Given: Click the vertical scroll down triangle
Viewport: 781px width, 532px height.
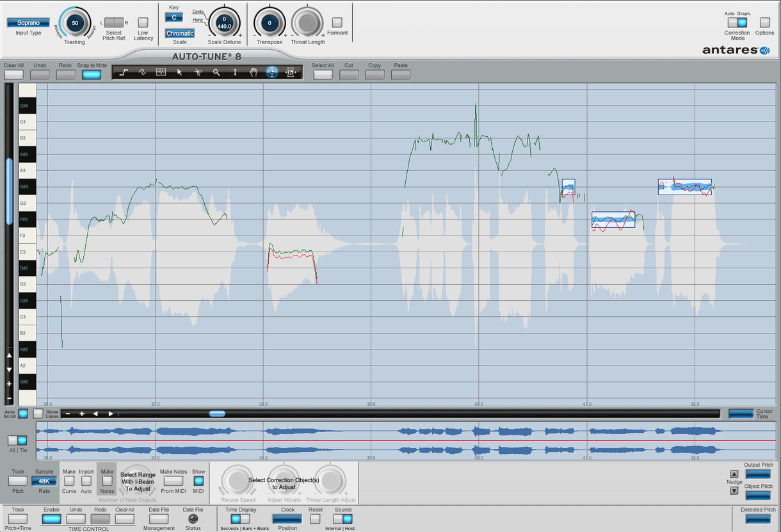Looking at the screenshot, I should pos(9,369).
